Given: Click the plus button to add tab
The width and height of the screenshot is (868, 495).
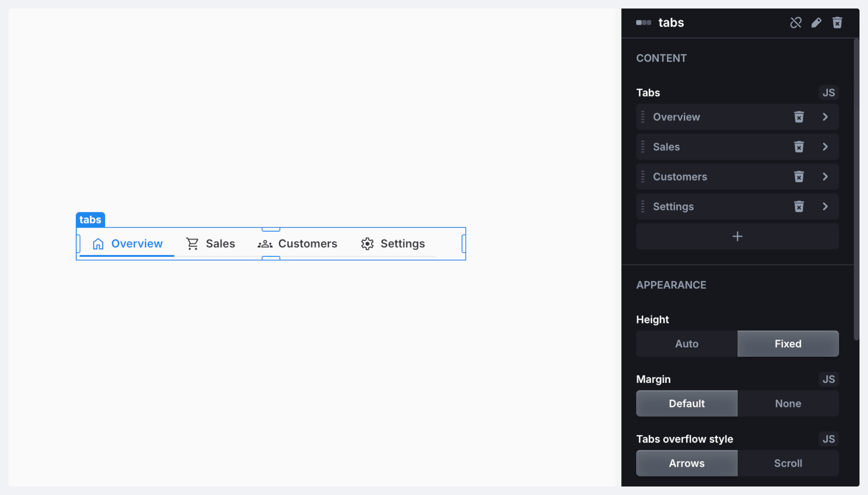Looking at the screenshot, I should click(737, 237).
